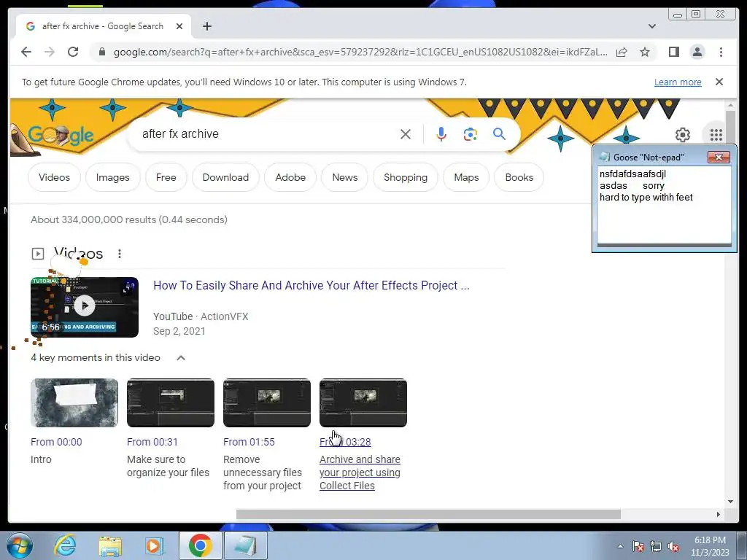
Task: Open Windows Media Player taskbar icon
Action: 155,545
